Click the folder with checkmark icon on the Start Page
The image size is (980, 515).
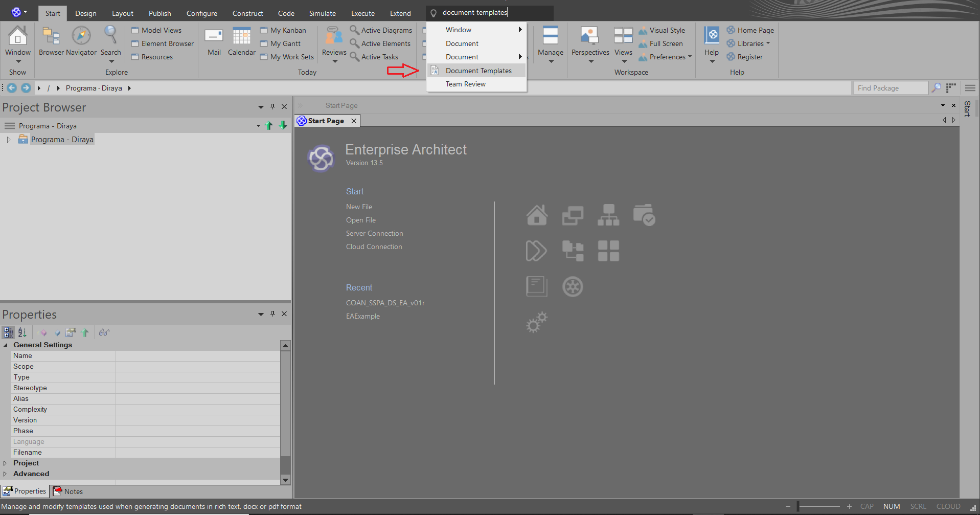[644, 215]
